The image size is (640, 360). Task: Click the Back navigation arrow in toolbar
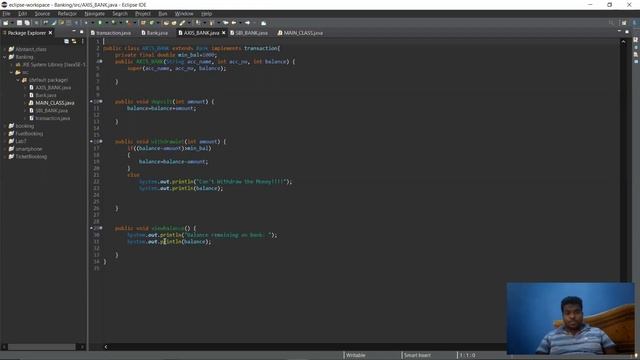234,23
